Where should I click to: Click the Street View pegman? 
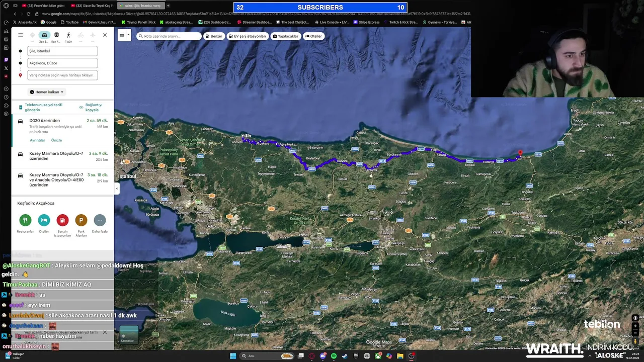[x=635, y=341]
